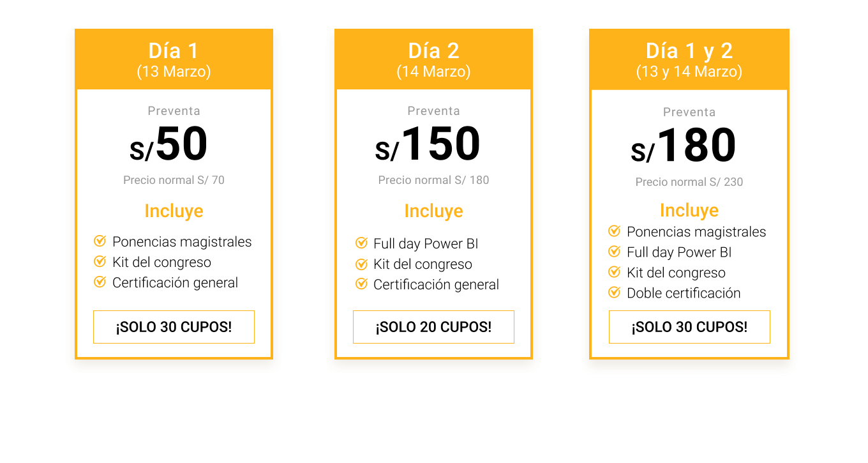Click check icon beside Full day Power BI in Día 1 y 2 card
Viewport: 868px width, 463px height.
click(614, 252)
